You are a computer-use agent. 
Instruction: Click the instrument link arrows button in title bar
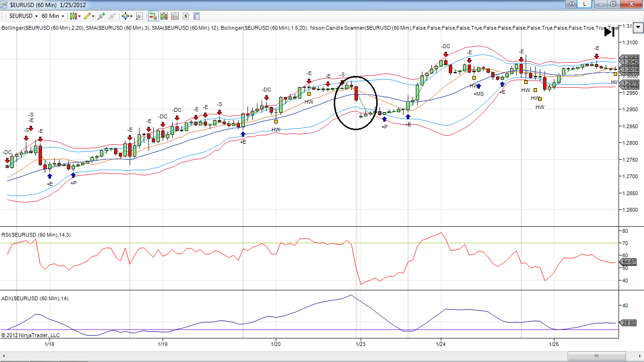point(571,4)
